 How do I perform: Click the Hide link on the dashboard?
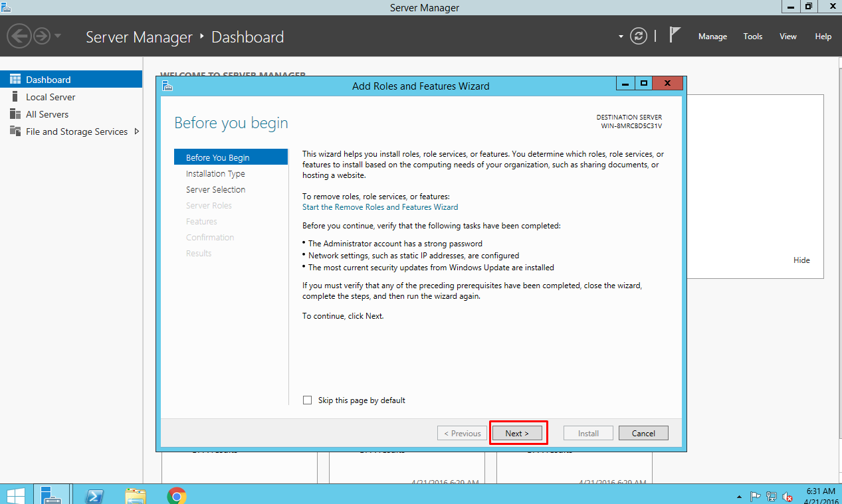click(801, 260)
